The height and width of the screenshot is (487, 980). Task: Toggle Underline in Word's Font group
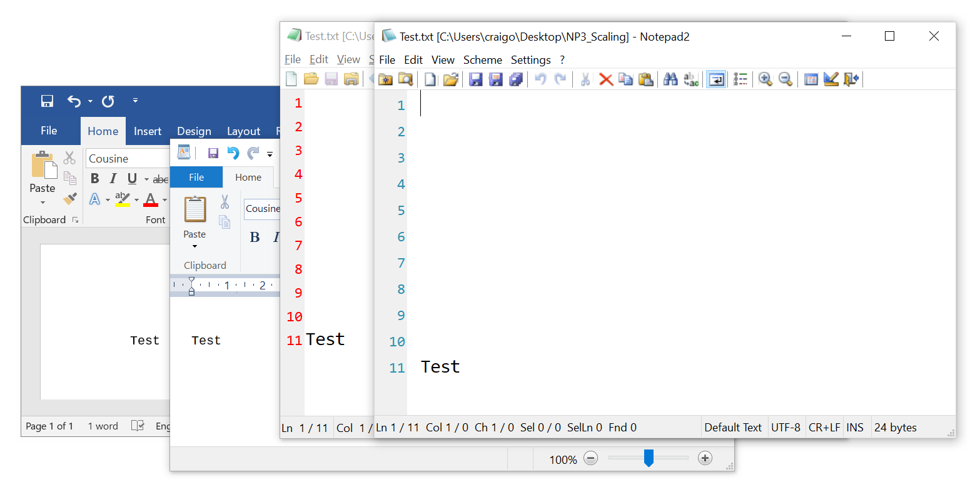point(132,179)
